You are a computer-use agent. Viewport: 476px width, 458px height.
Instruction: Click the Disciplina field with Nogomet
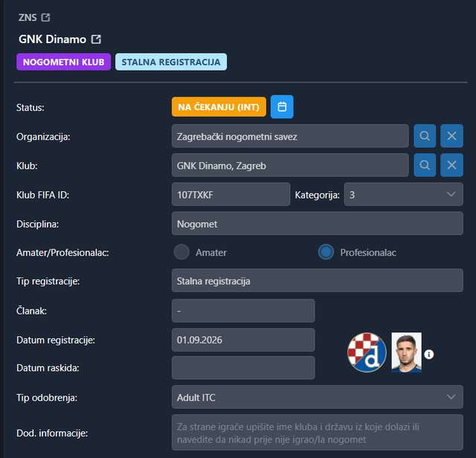tap(318, 223)
